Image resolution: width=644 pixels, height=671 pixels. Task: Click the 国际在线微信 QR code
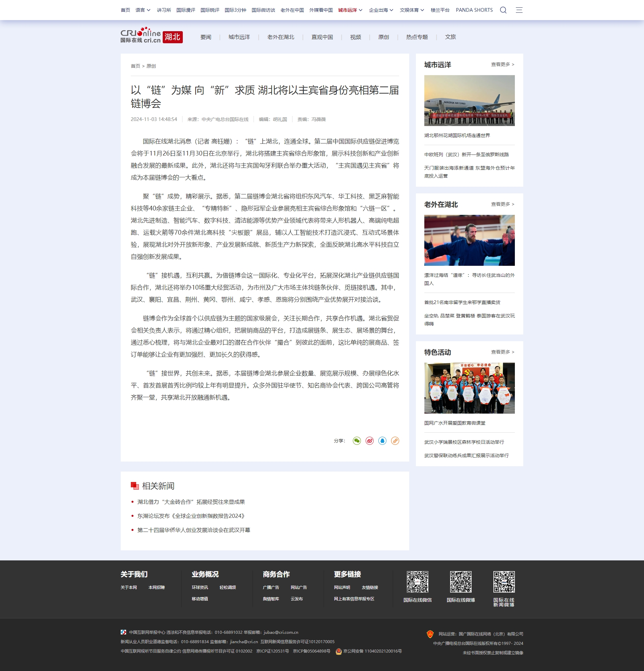pos(417,582)
